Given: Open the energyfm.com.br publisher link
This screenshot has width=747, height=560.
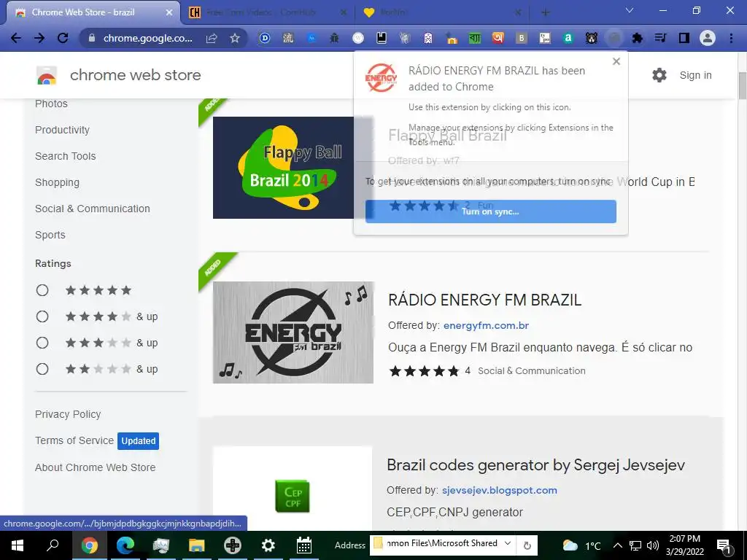Looking at the screenshot, I should coord(486,325).
